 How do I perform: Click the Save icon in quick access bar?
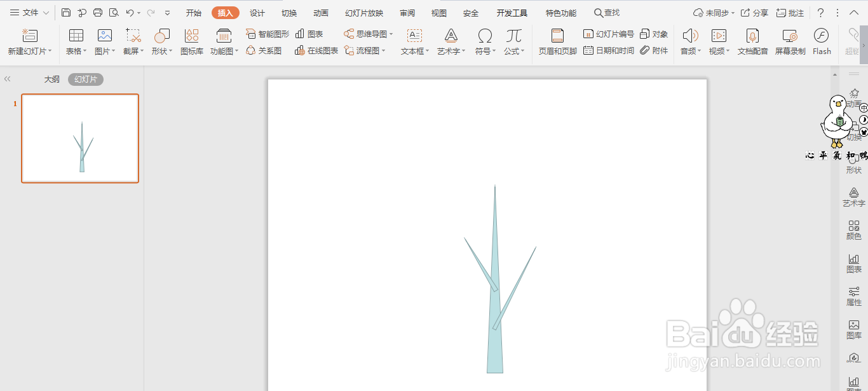66,13
